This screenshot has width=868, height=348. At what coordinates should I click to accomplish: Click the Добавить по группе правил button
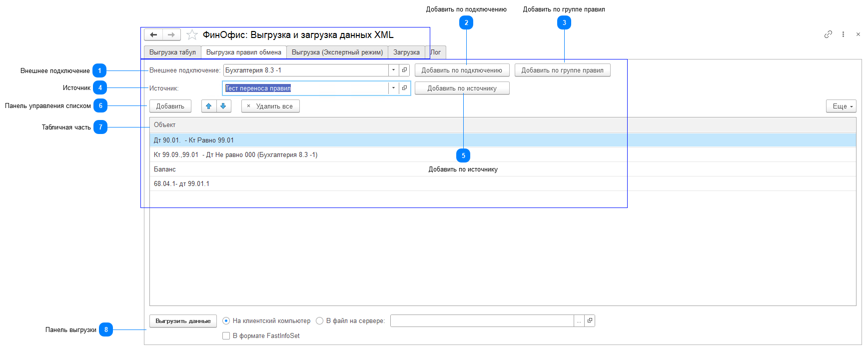tap(563, 70)
